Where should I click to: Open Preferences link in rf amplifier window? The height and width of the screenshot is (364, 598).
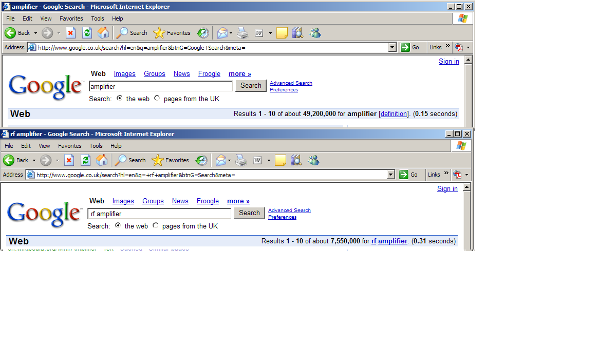click(x=282, y=217)
